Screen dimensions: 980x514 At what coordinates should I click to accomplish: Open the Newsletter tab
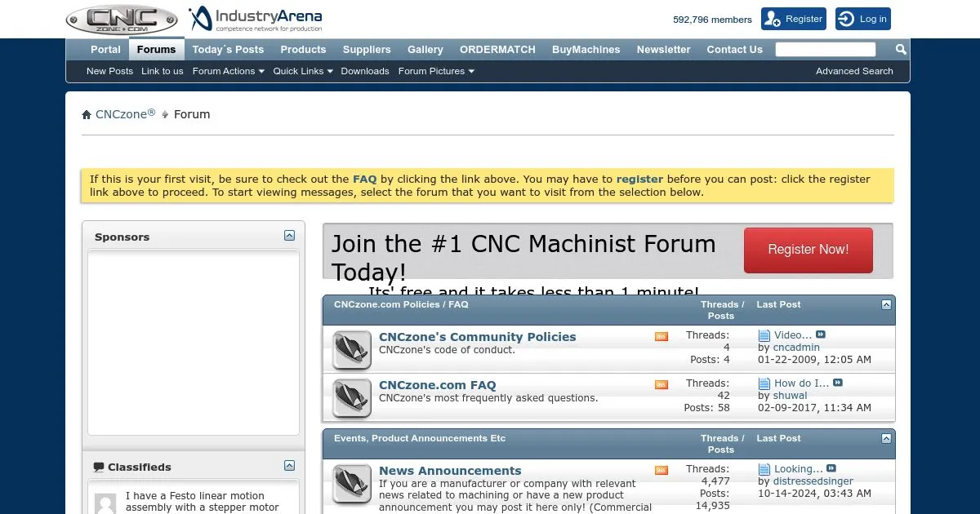click(664, 50)
